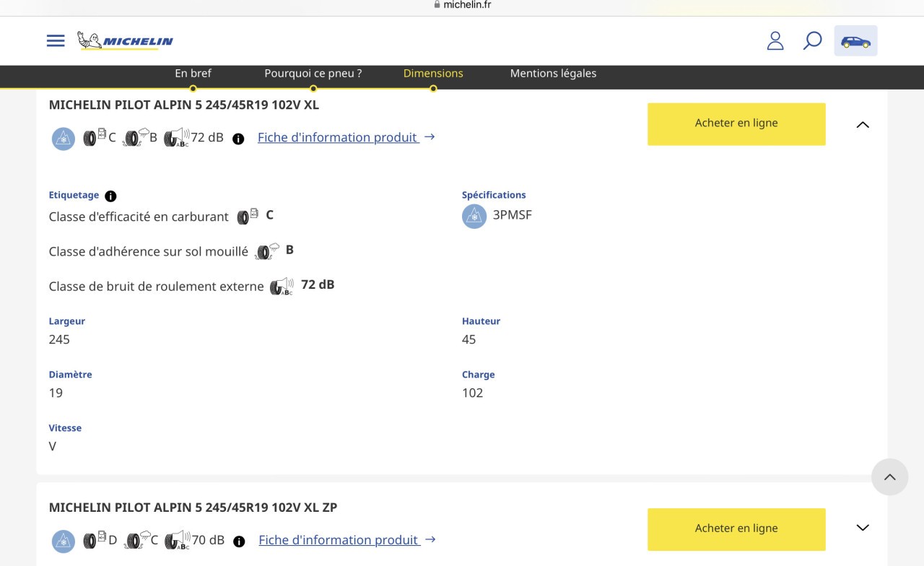924x566 pixels.
Task: Click michelin.fr in the address bar
Action: 467,5
